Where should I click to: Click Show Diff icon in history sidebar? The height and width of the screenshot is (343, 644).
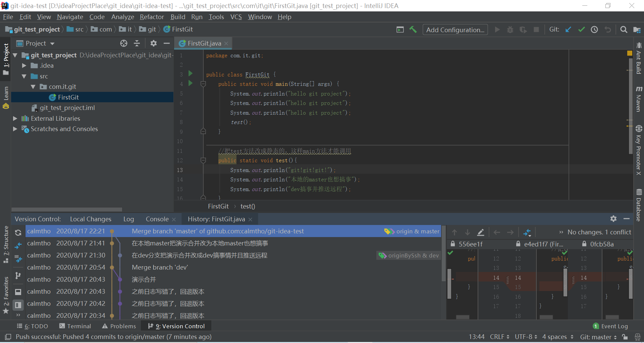[x=18, y=246]
